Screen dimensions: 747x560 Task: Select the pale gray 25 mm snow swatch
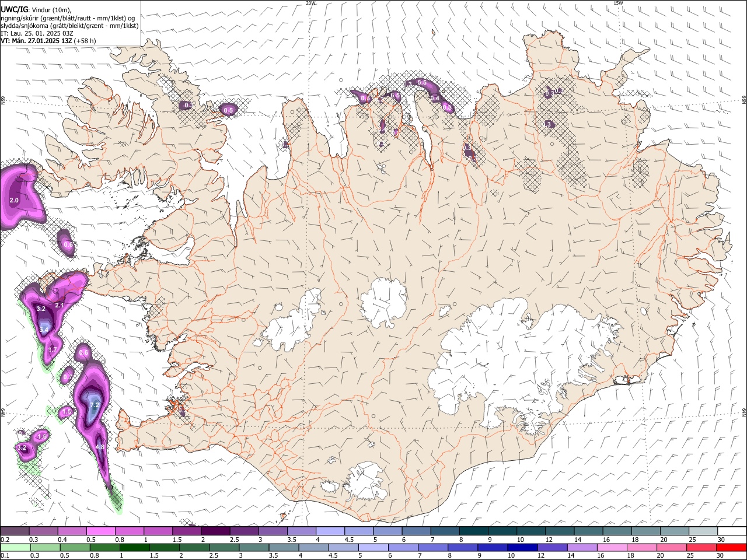703,531
